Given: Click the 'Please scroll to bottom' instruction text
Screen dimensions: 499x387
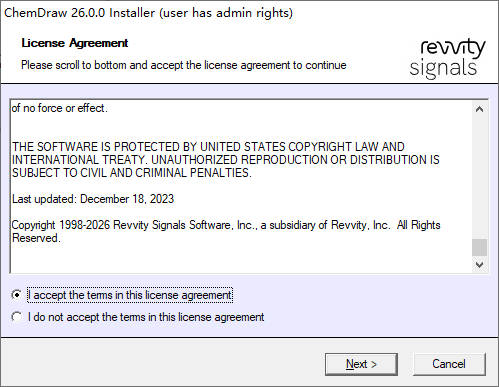Looking at the screenshot, I should coord(184,65).
